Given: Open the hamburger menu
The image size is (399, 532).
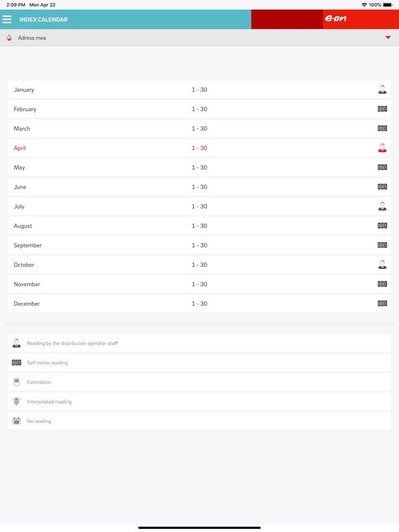Looking at the screenshot, I should pos(7,19).
